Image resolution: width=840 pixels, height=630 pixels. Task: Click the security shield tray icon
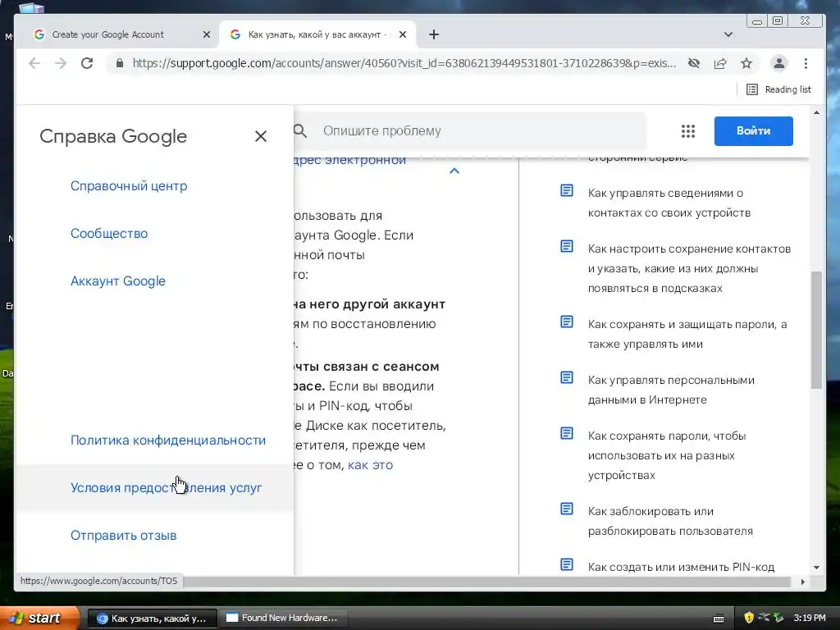(x=749, y=618)
